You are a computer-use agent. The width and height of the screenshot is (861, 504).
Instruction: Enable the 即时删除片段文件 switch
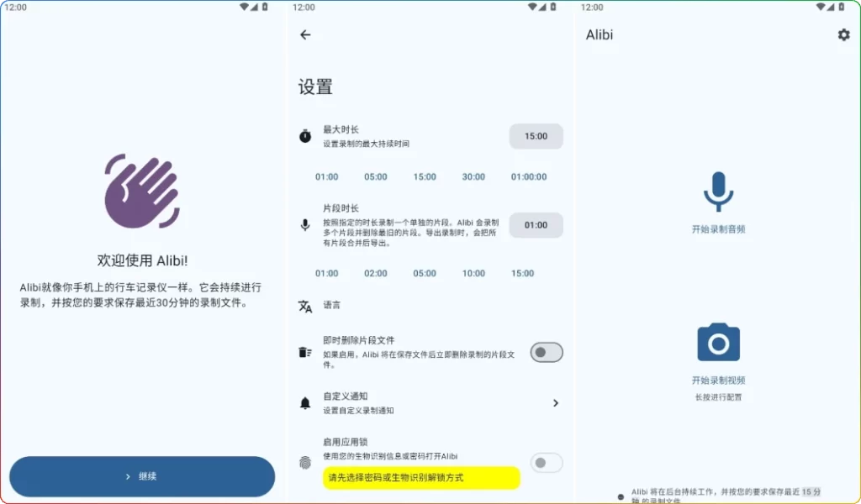pyautogui.click(x=546, y=352)
